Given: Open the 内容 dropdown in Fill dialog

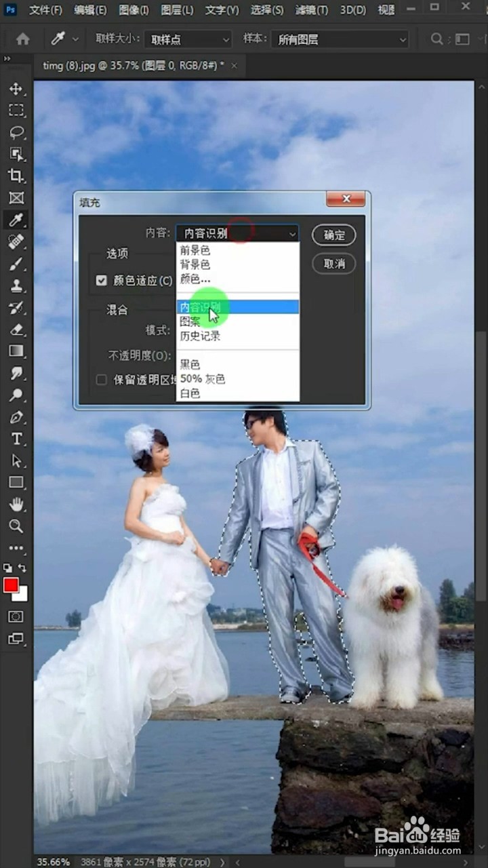Looking at the screenshot, I should click(237, 233).
